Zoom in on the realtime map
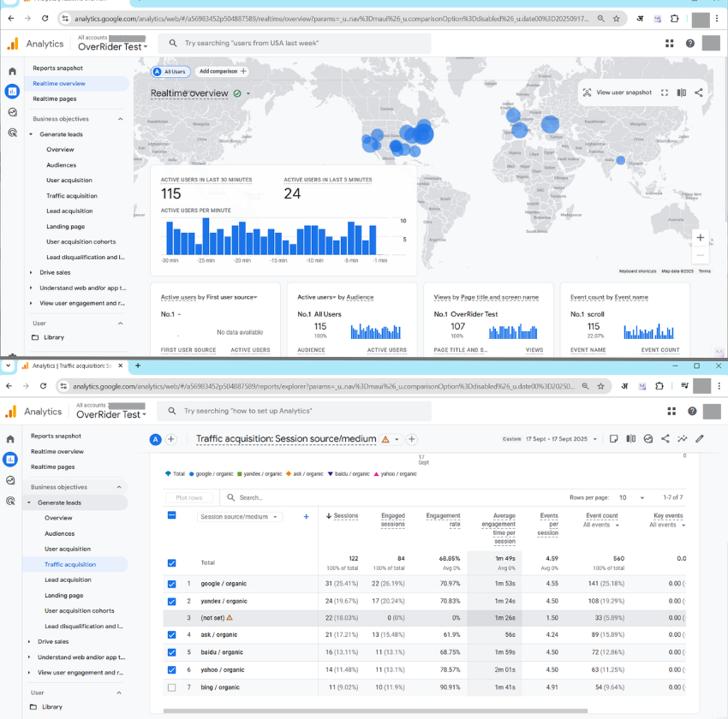The height and width of the screenshot is (719, 728). 701,237
